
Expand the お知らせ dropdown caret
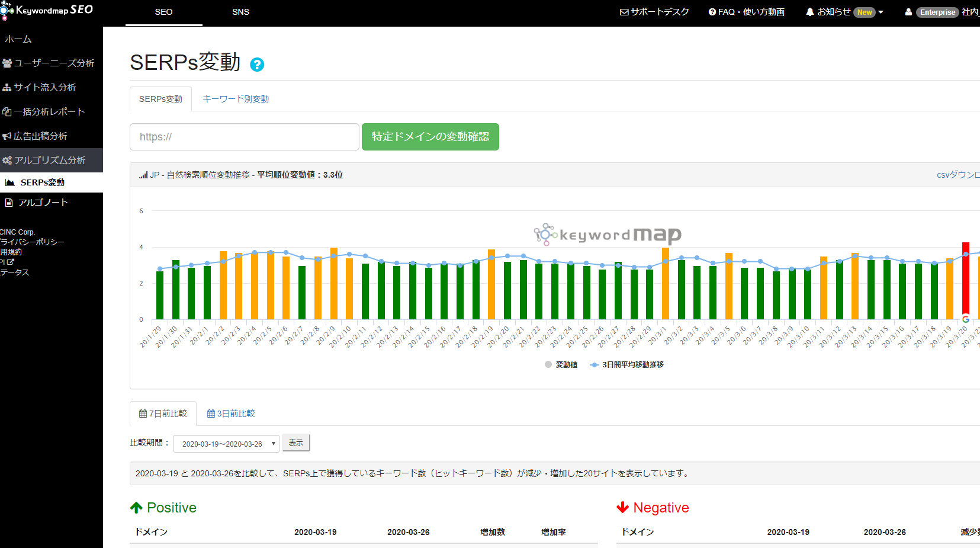881,12
